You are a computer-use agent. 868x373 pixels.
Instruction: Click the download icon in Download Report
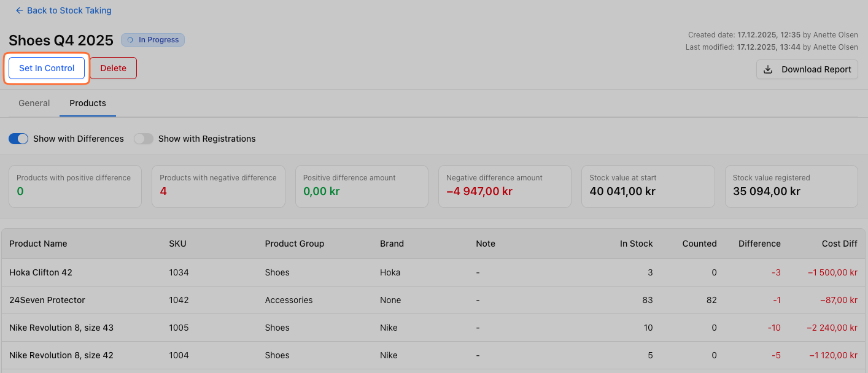tap(768, 69)
